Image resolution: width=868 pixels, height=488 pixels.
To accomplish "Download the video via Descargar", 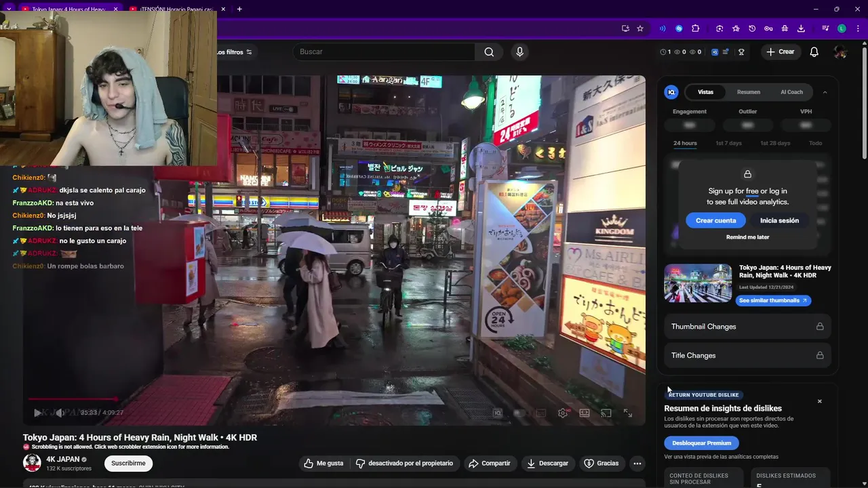I will click(x=547, y=464).
